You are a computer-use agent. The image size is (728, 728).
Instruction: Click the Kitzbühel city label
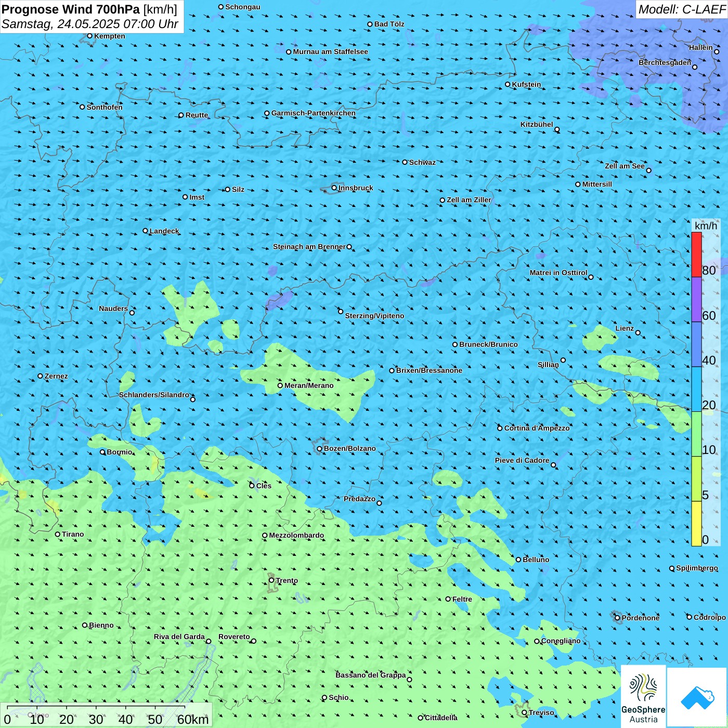pos(537,124)
